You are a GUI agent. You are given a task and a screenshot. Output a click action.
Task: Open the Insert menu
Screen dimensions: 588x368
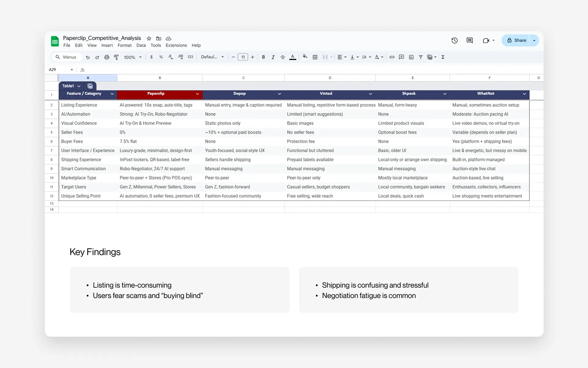click(107, 45)
